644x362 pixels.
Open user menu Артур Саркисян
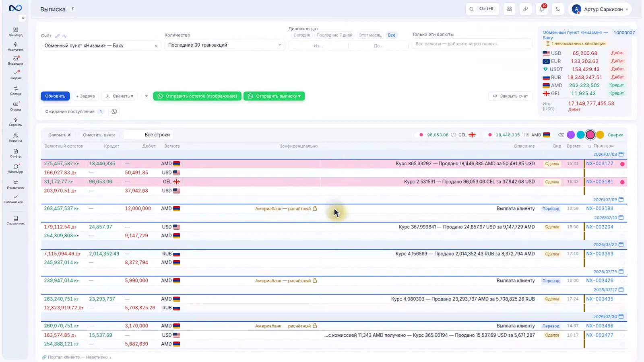point(600,9)
